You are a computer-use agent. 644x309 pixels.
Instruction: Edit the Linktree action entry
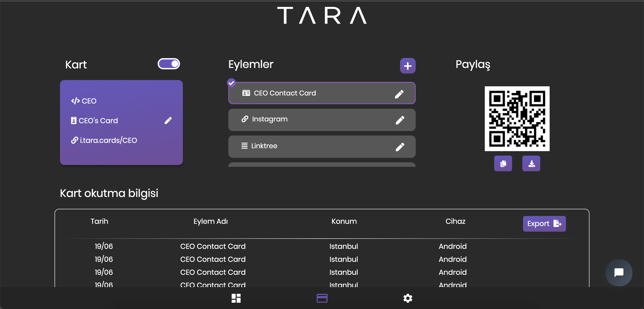tap(400, 147)
